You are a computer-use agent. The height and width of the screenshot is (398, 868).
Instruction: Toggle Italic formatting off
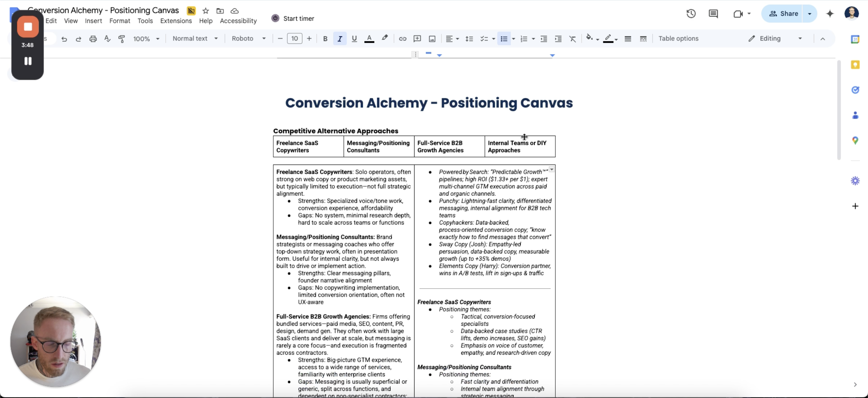pos(340,39)
